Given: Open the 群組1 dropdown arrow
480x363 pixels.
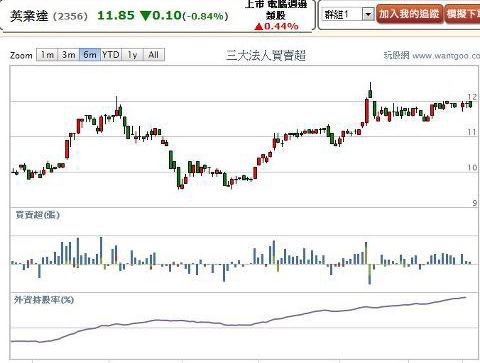Looking at the screenshot, I should pos(368,14).
